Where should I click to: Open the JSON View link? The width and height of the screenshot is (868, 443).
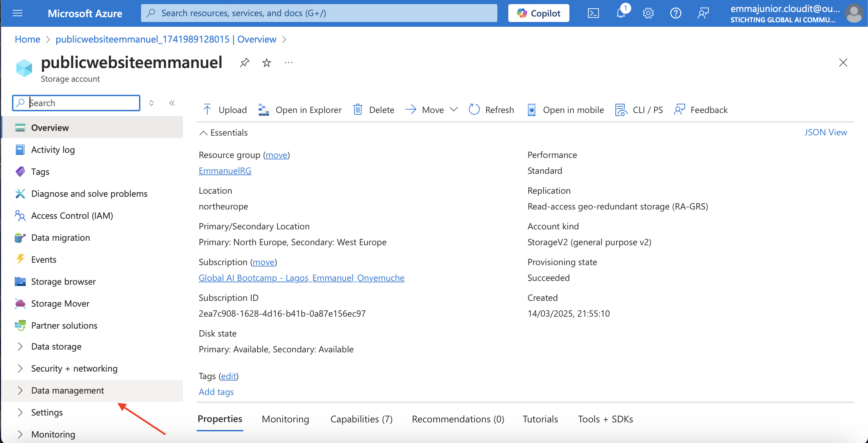pyautogui.click(x=825, y=133)
